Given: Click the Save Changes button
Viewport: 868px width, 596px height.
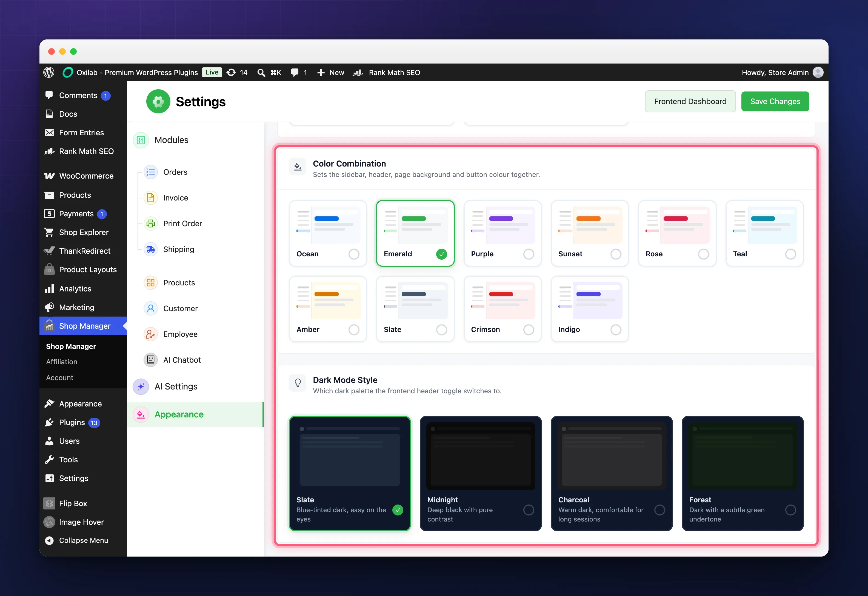Looking at the screenshot, I should pos(775,102).
